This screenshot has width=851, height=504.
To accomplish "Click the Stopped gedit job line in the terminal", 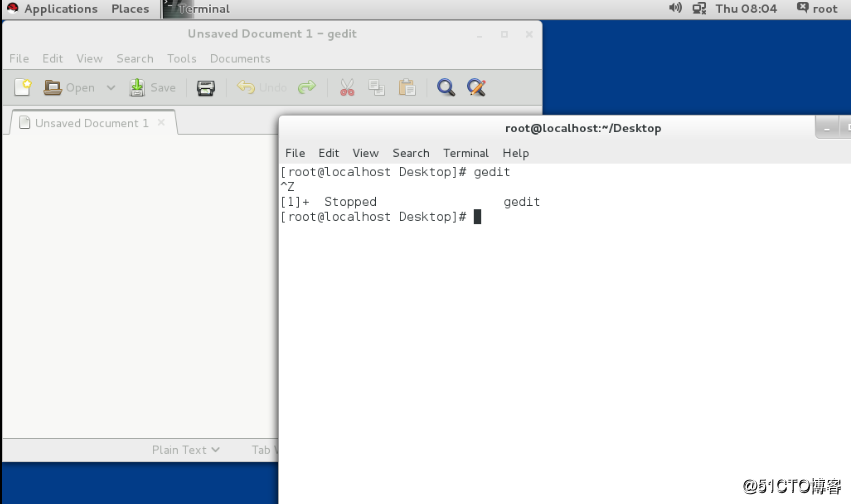I will click(410, 202).
